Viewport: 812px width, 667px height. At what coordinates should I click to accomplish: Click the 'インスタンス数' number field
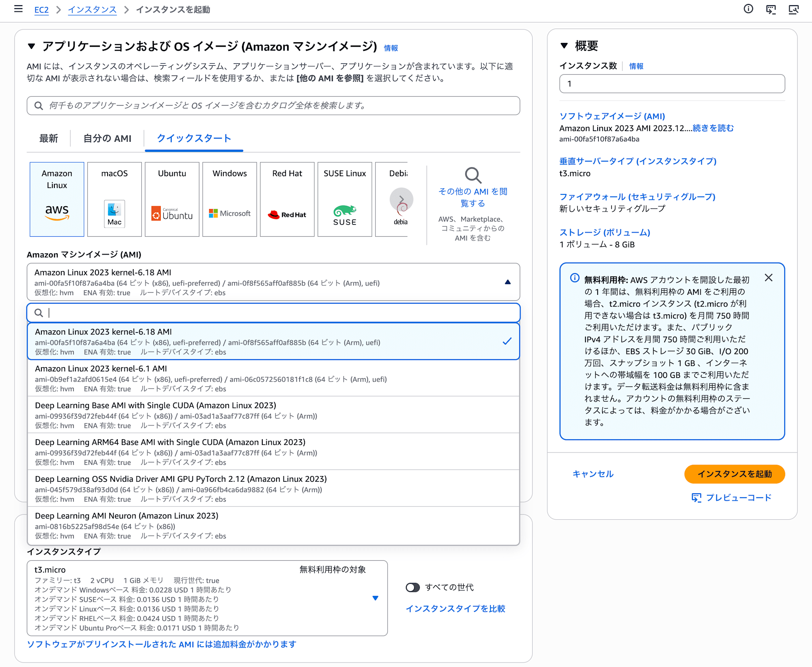pyautogui.click(x=672, y=84)
